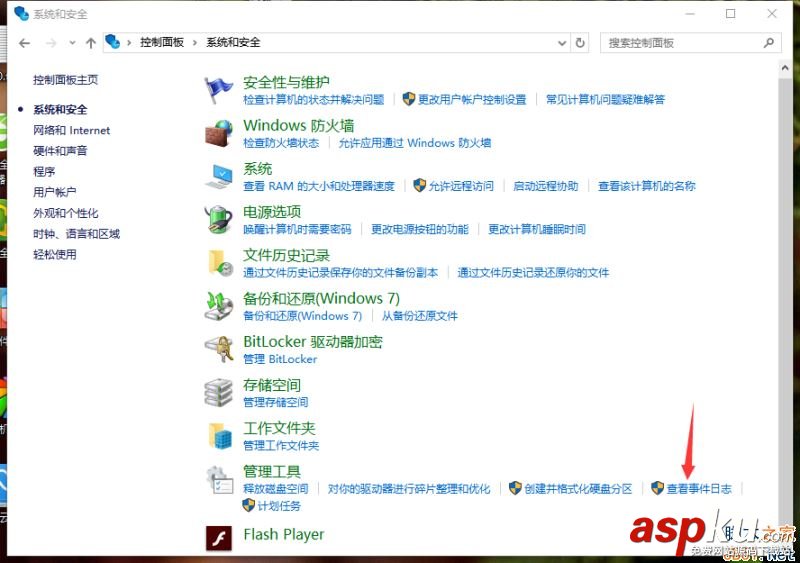This screenshot has width=800, height=563.
Task: Expand breadcrumb chevron before 控制面板
Action: pyautogui.click(x=129, y=43)
